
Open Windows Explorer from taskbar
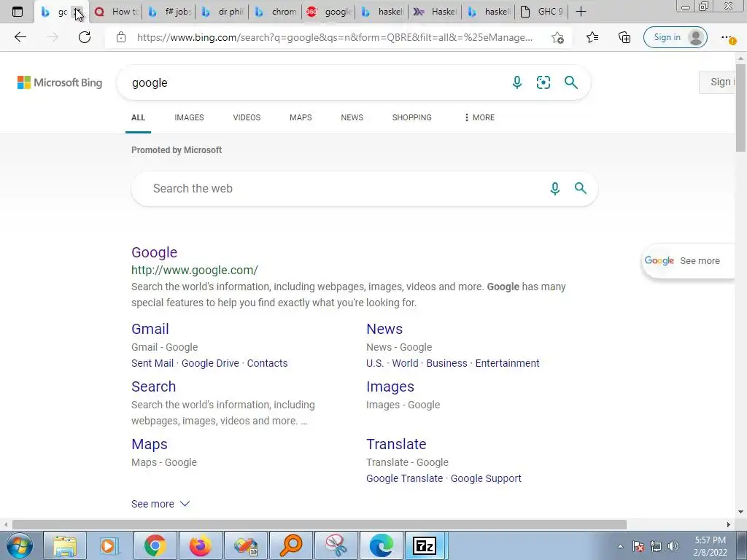(65, 545)
